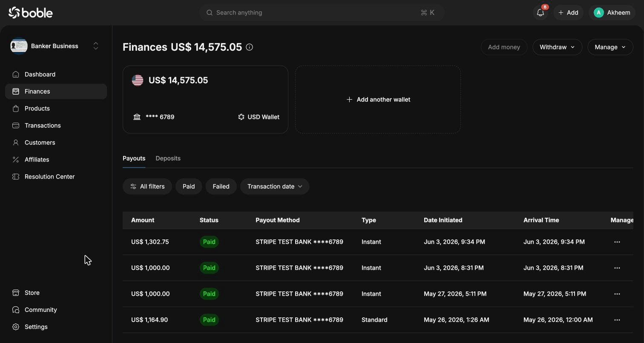Toggle the Paid filter chip

(189, 187)
